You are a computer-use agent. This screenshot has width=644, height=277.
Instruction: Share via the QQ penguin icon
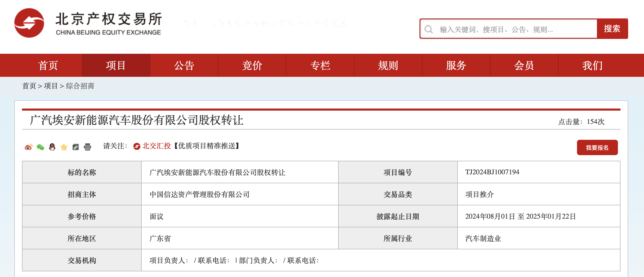coord(52,147)
